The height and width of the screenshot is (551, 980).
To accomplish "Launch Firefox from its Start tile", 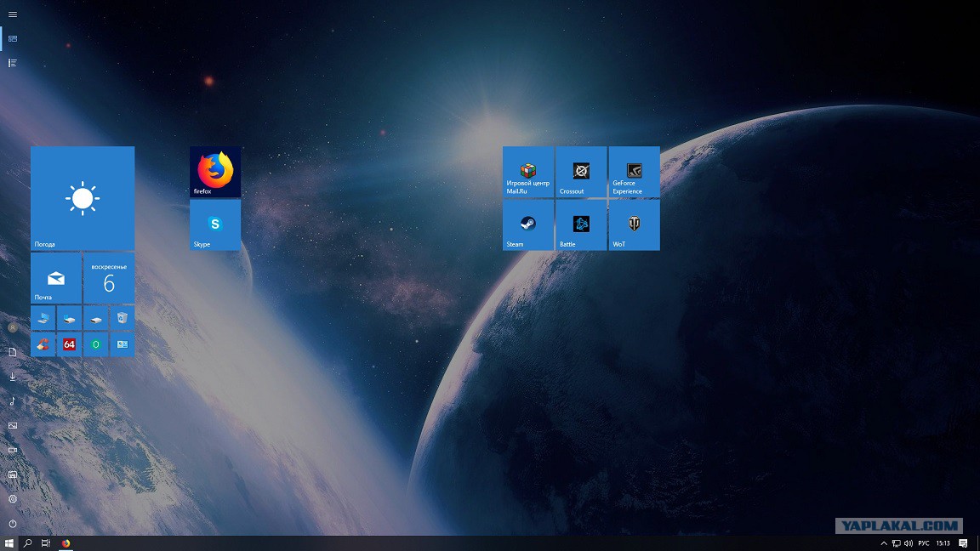I will click(x=215, y=172).
